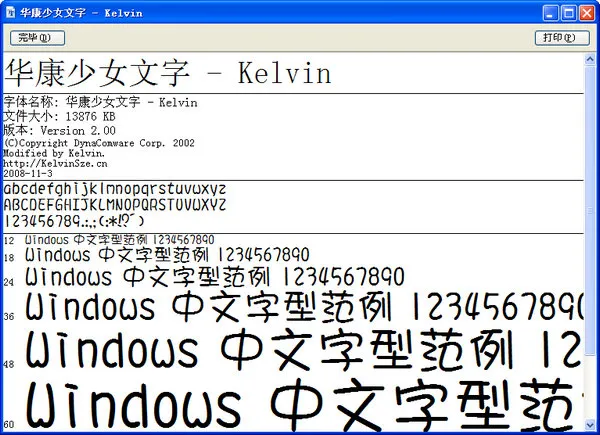Open the font file icon in title bar
The width and height of the screenshot is (600, 435).
click(11, 13)
